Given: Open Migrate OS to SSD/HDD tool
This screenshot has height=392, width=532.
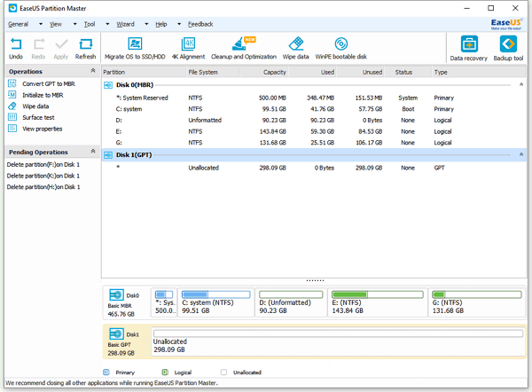Looking at the screenshot, I should pyautogui.click(x=135, y=49).
